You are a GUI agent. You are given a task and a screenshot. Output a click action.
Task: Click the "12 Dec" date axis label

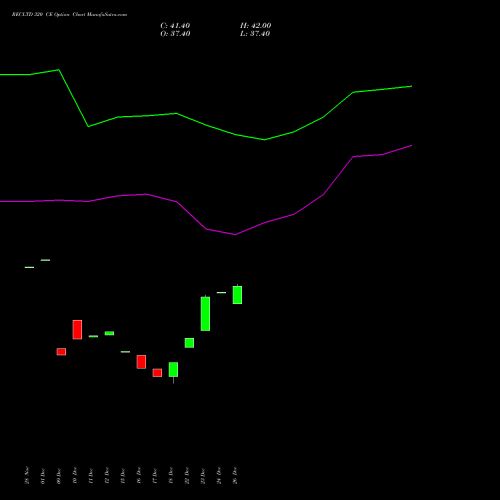point(107,475)
